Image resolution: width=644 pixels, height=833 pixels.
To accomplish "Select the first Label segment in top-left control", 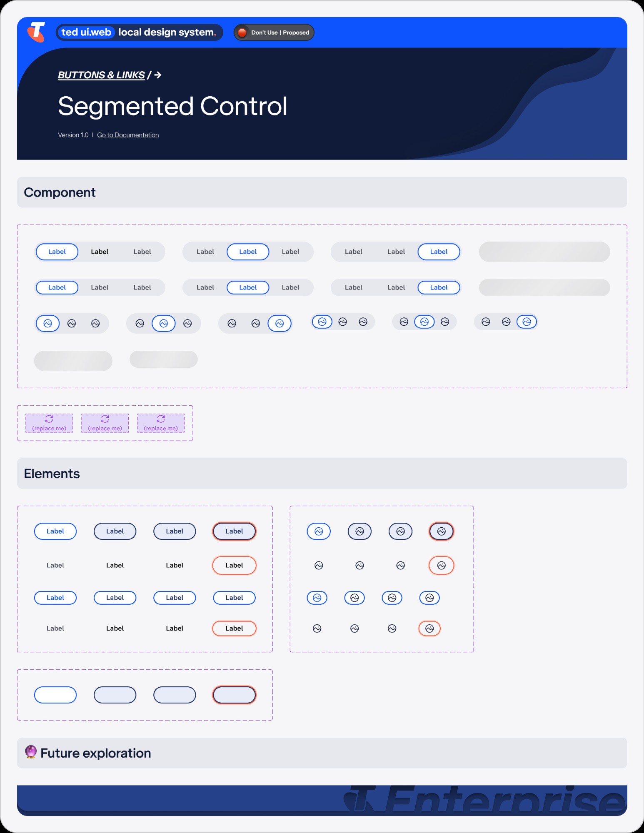I will (57, 252).
